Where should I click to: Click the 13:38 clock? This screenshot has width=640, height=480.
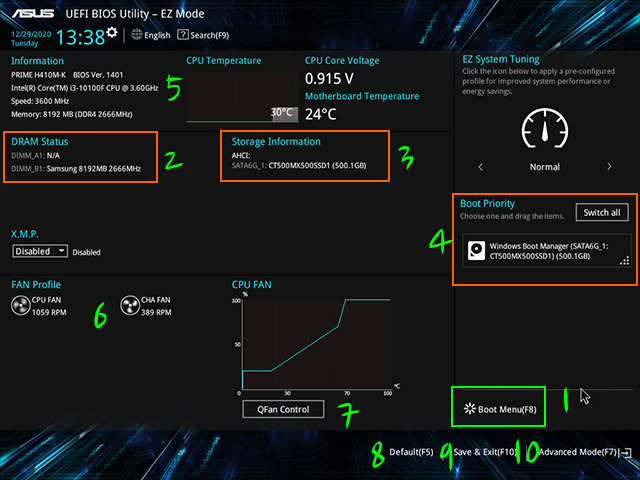81,38
